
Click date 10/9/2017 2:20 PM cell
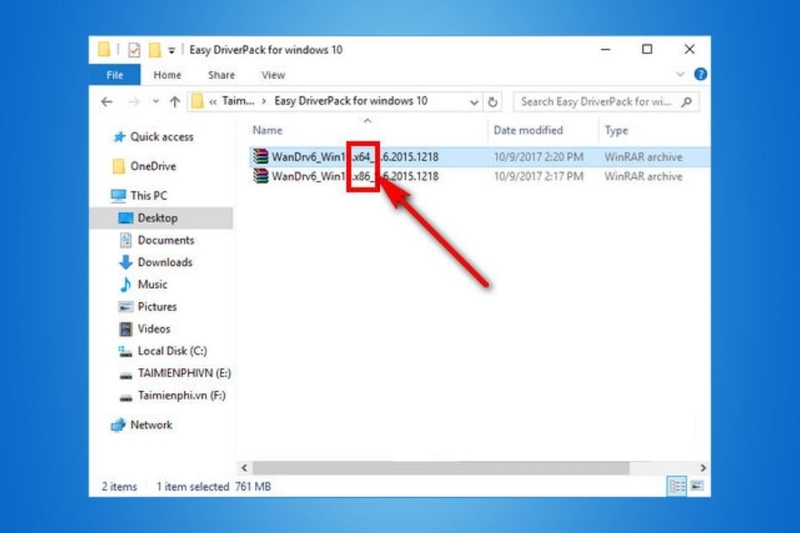click(538, 157)
